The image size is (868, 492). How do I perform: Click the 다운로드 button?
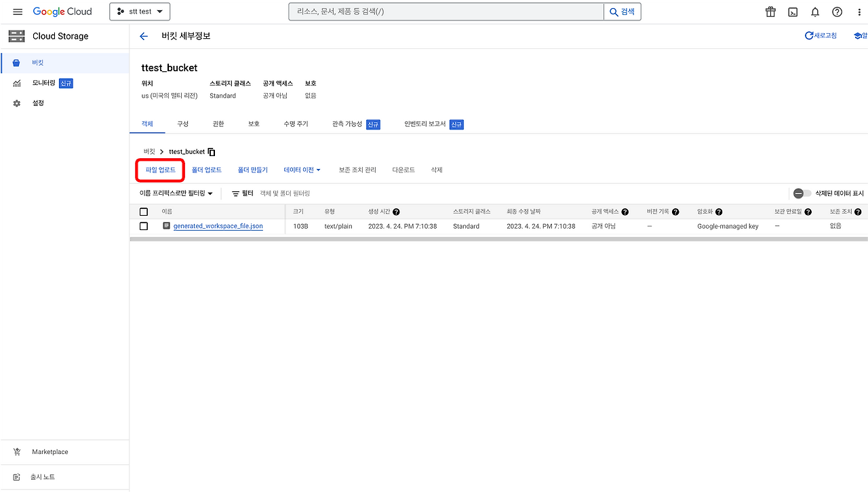tap(403, 170)
